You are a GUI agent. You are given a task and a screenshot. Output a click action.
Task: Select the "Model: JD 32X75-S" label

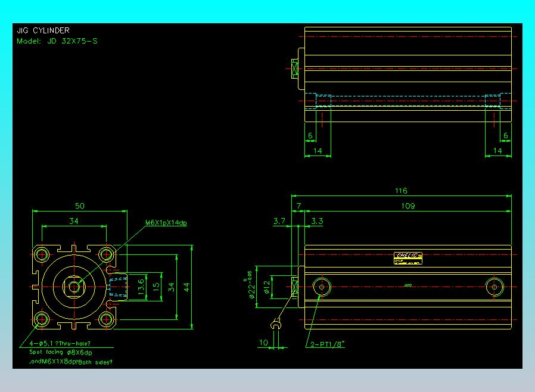point(57,41)
